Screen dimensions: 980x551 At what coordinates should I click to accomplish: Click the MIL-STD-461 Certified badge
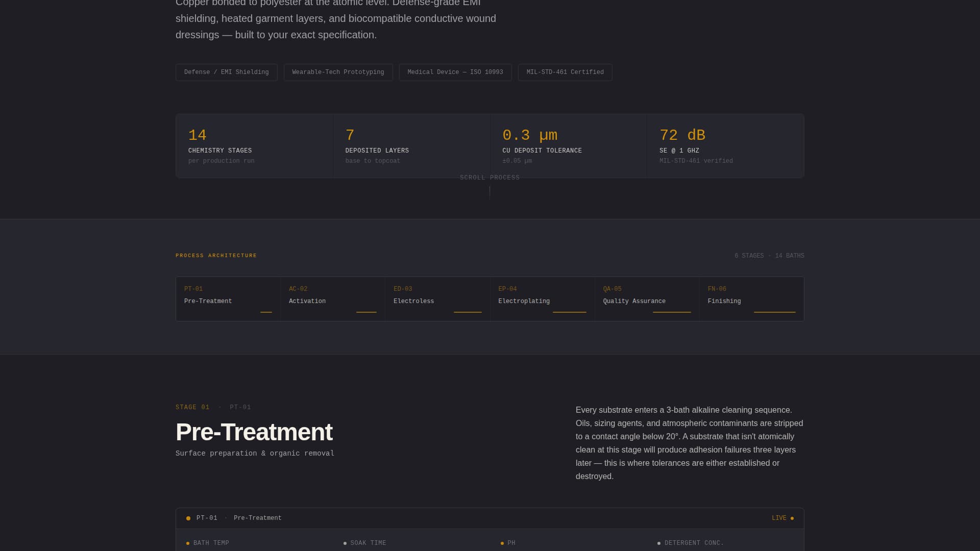[565, 72]
